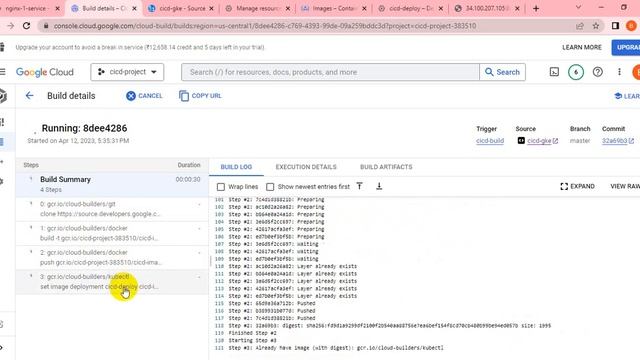Select step 0 gcr.io/cloud-builders/git
Screen dimensions: 640x360
112,209
